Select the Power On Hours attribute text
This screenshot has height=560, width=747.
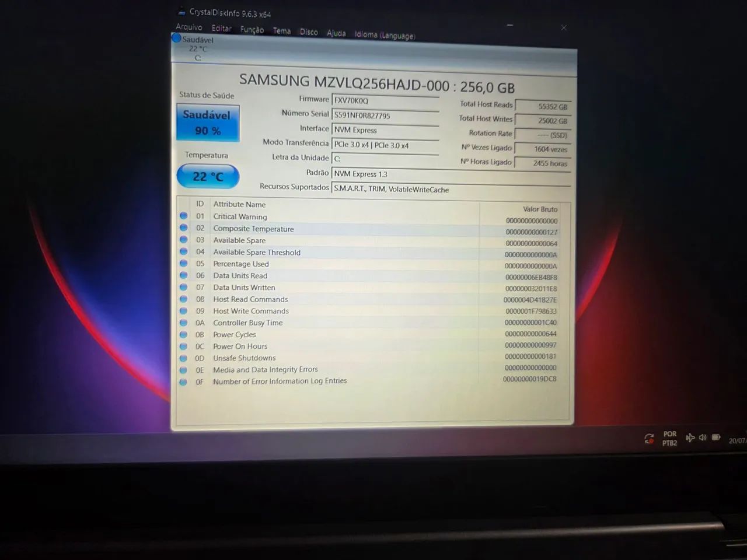[240, 346]
